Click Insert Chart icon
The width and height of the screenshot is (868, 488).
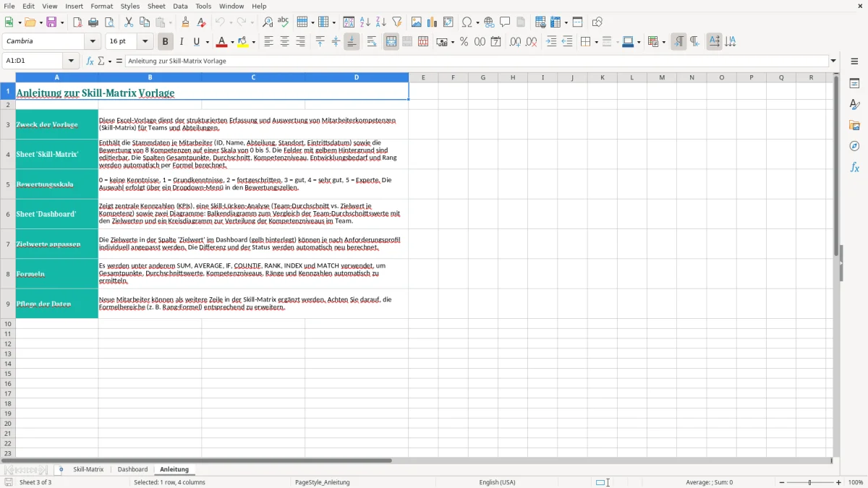point(433,22)
